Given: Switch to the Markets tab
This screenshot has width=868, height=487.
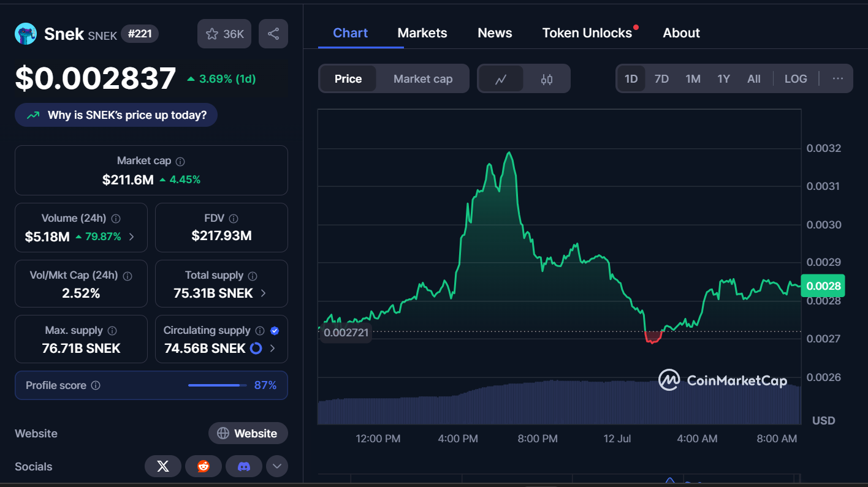Looking at the screenshot, I should pos(422,33).
